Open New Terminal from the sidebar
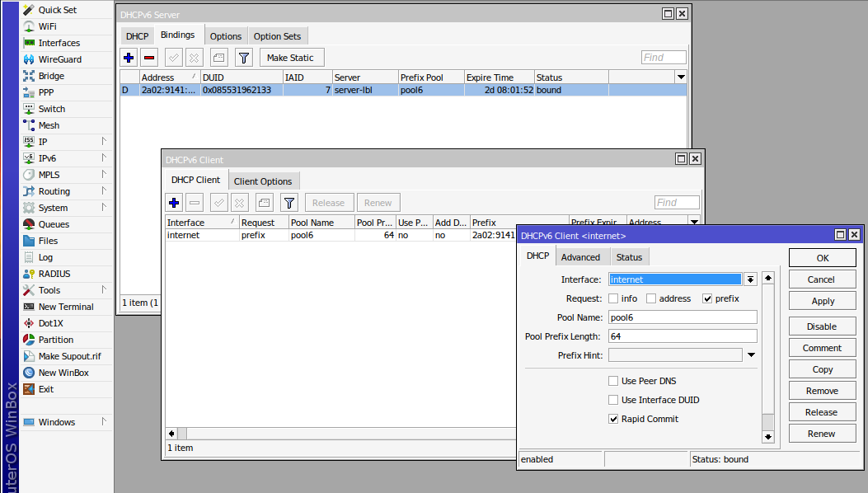Image resolution: width=868 pixels, height=493 pixels. tap(66, 307)
